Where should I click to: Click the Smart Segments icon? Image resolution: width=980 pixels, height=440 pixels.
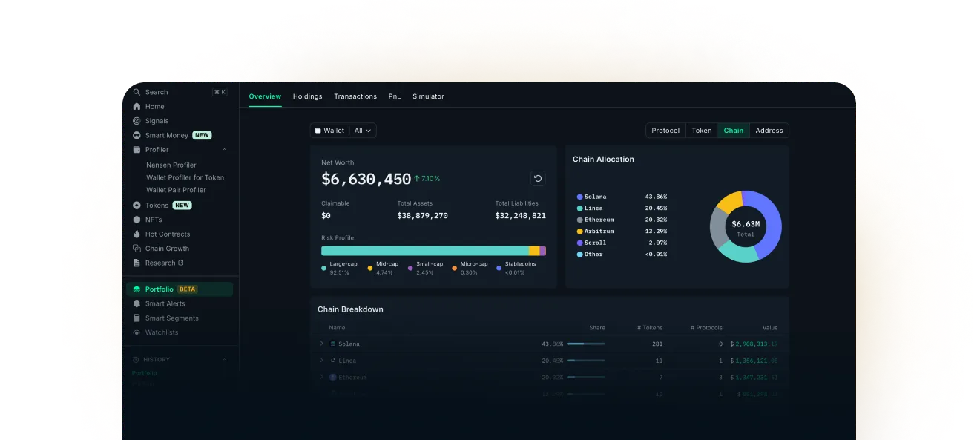pyautogui.click(x=137, y=318)
